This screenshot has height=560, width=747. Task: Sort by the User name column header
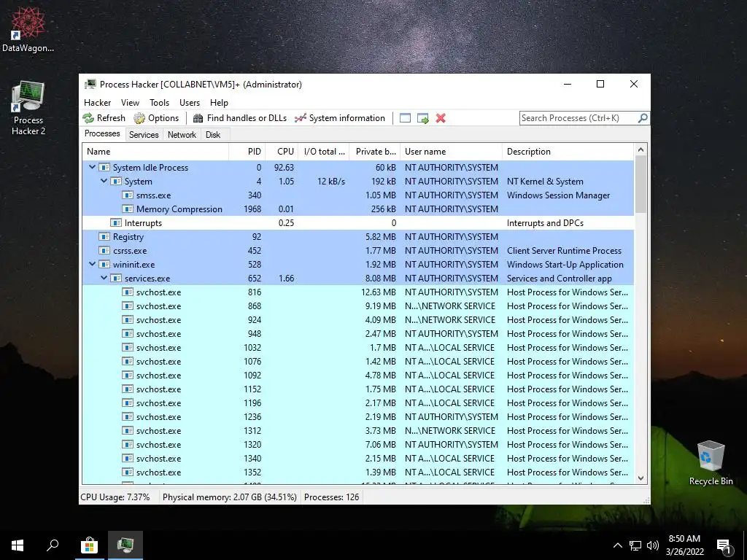(x=451, y=152)
